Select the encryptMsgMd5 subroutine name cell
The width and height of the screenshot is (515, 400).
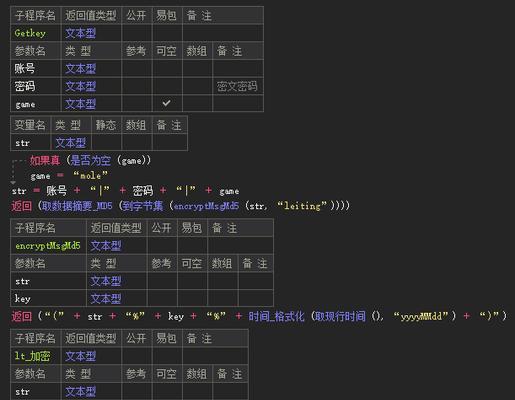(48, 246)
